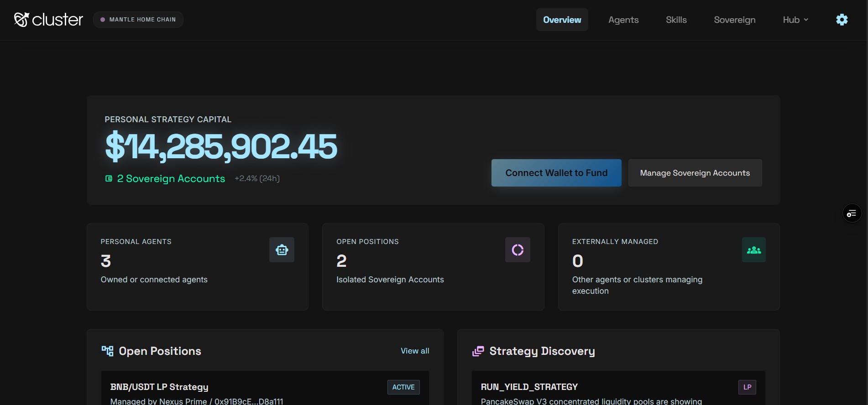
Task: Click 'Owned or connected agents' text
Action: coord(154,280)
